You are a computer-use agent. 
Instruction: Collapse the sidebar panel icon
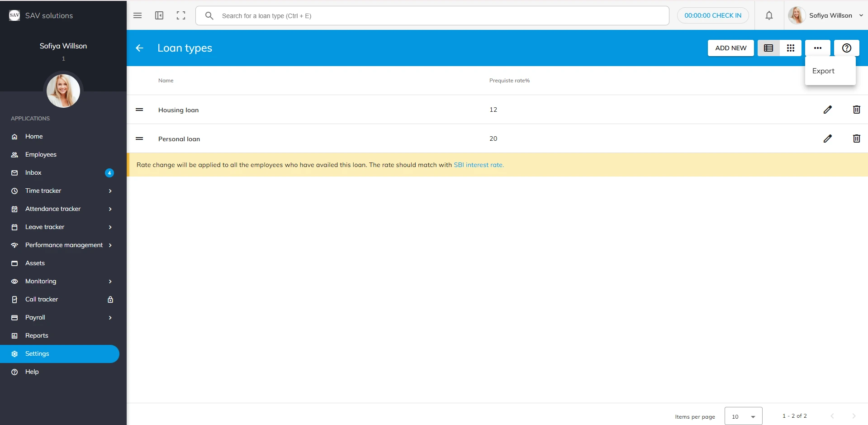tap(159, 15)
